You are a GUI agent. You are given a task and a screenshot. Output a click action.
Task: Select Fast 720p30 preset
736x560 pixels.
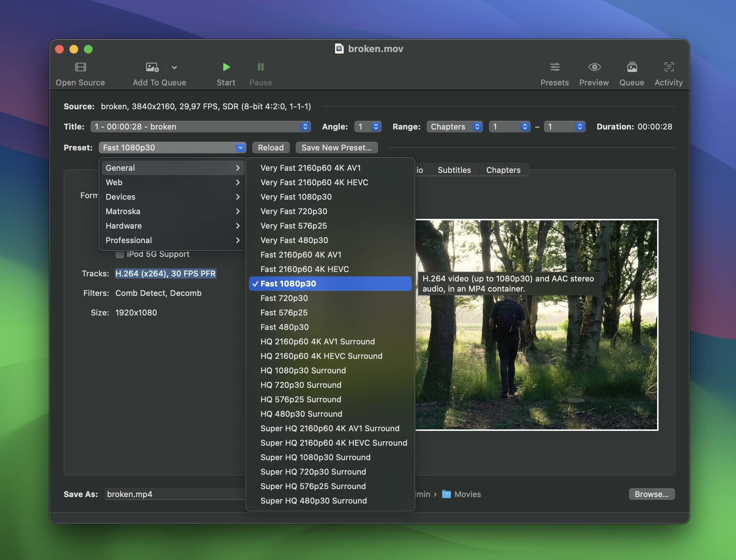click(330, 298)
